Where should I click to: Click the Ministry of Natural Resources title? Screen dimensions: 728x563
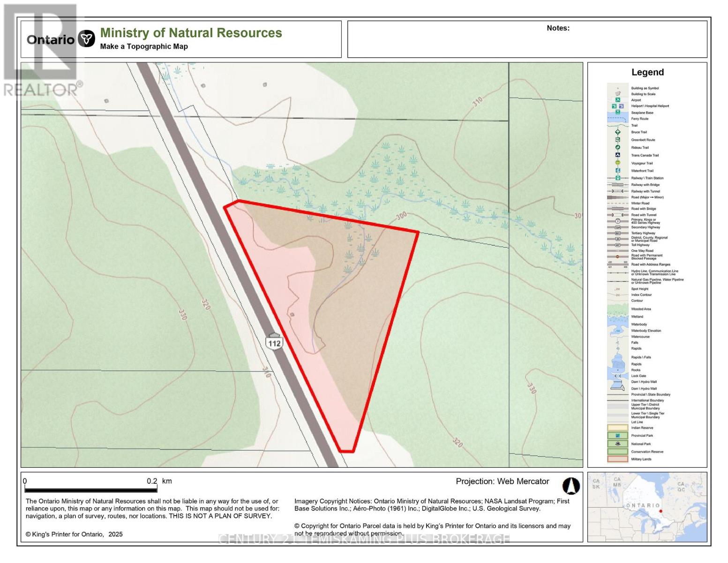click(191, 33)
